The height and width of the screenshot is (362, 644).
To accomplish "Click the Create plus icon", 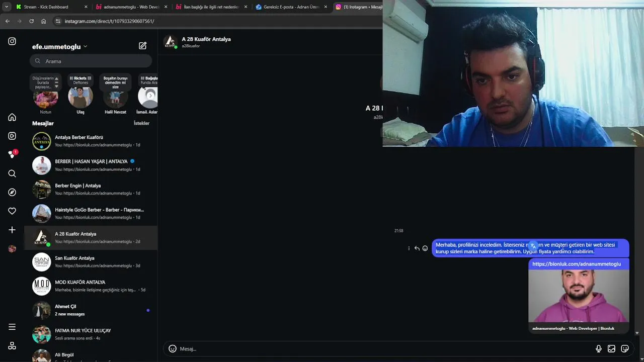I will pos(12,230).
